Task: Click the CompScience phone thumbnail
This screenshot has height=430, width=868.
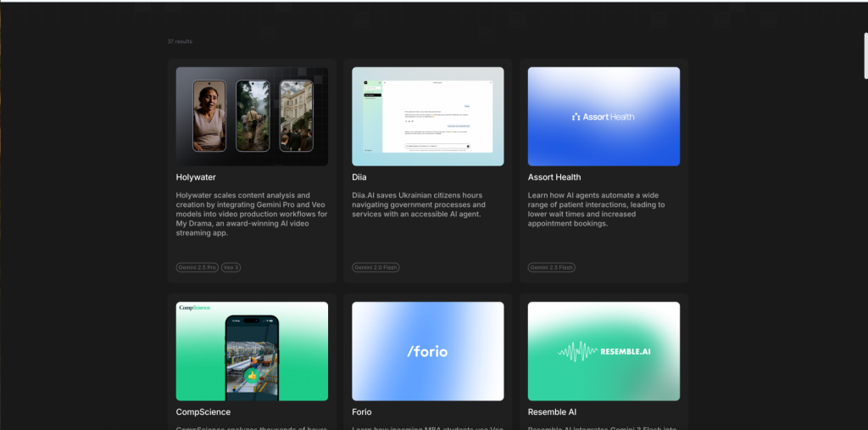Action: [252, 356]
